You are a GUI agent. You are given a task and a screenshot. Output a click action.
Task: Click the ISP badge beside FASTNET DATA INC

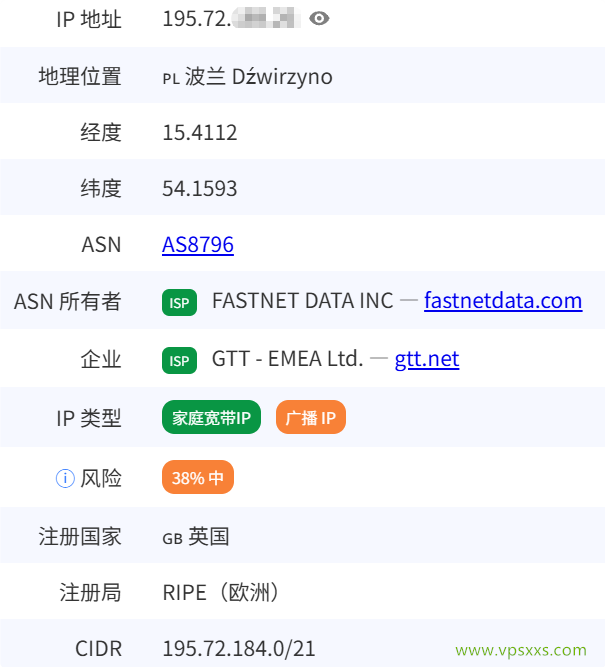tap(179, 302)
